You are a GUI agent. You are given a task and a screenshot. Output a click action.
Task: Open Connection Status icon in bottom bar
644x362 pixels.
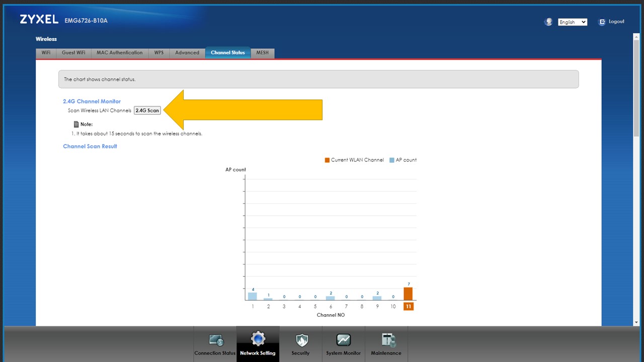coord(215,340)
